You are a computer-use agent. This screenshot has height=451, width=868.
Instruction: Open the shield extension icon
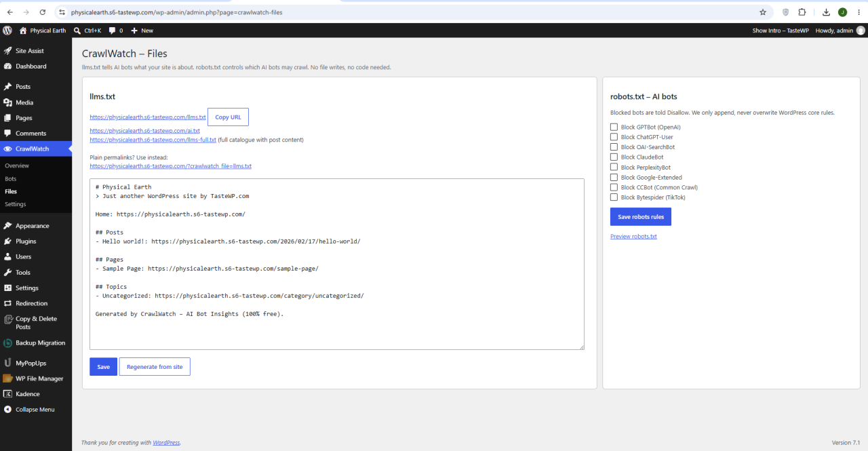(786, 12)
